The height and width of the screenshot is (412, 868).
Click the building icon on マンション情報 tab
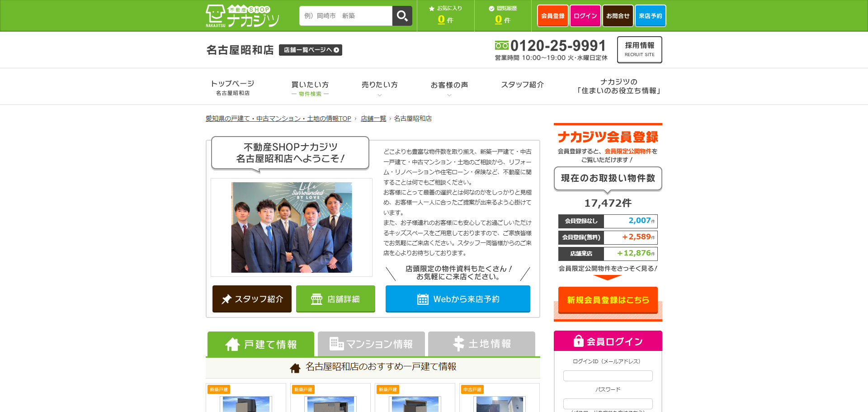[x=336, y=344]
